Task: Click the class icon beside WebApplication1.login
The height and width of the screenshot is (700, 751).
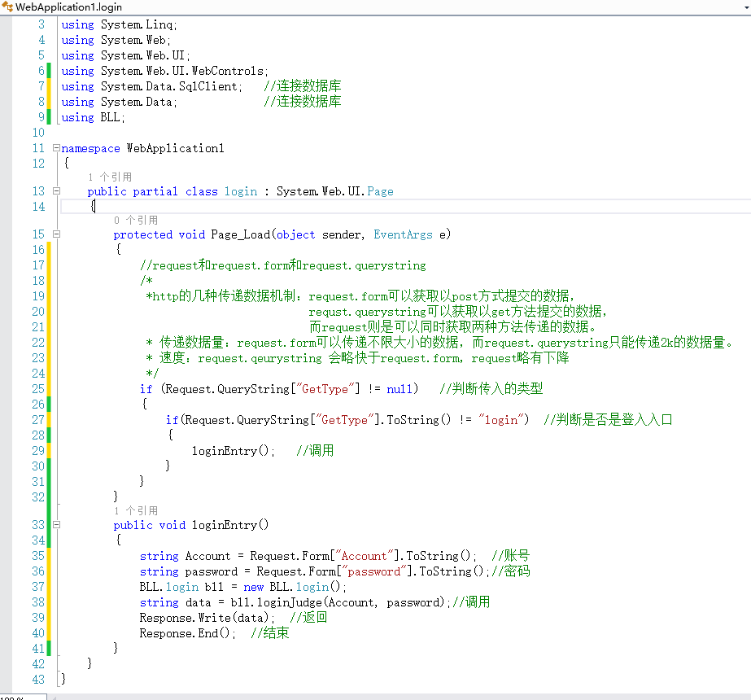Action: tap(7, 7)
